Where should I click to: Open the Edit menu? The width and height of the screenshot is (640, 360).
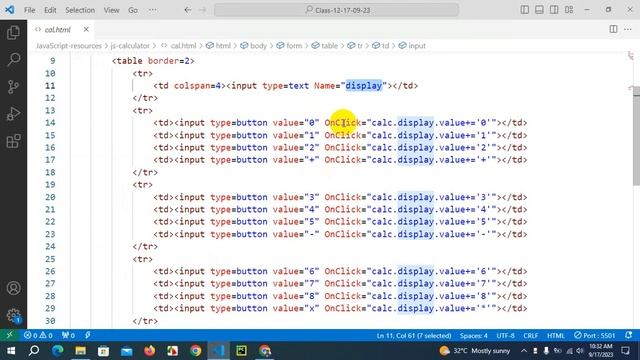point(50,10)
